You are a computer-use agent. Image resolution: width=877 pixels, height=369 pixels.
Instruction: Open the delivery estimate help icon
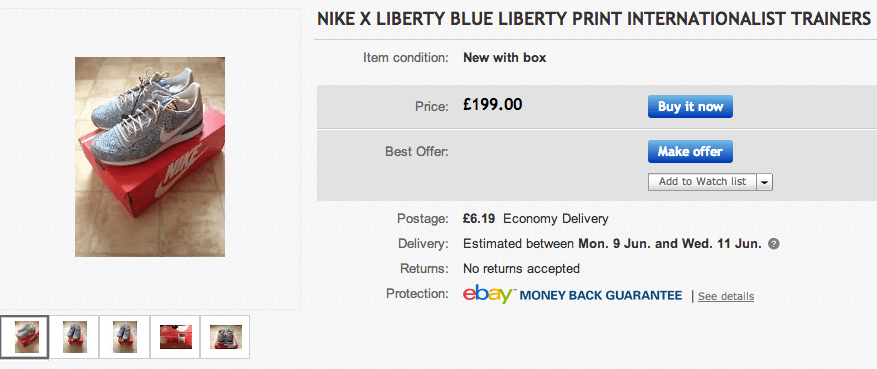pyautogui.click(x=774, y=244)
